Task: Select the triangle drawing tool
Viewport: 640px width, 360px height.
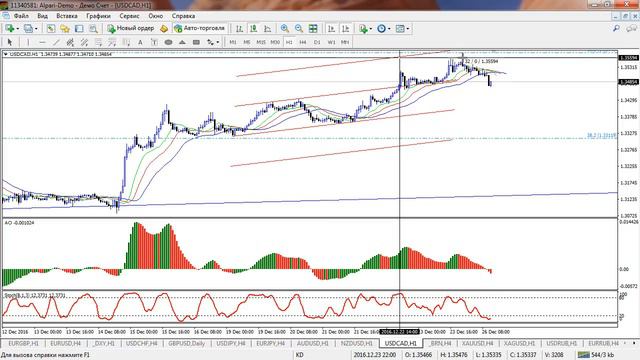Action: click(182, 42)
